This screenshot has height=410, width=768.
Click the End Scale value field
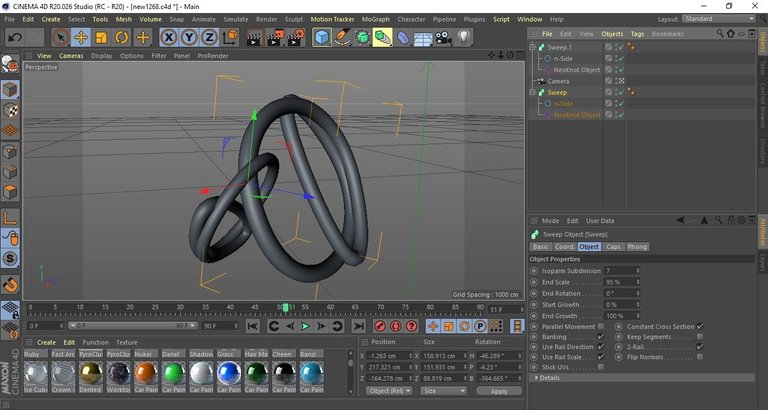(x=622, y=282)
